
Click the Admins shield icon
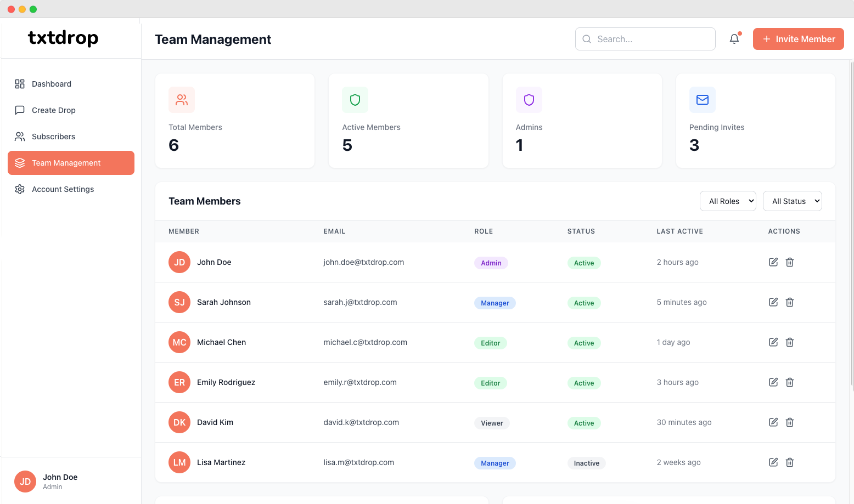[x=529, y=100]
